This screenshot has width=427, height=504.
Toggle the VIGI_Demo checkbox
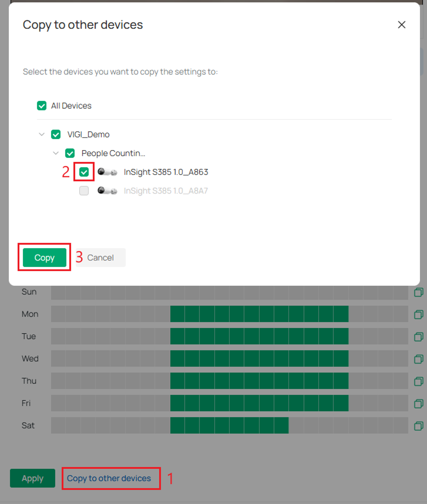[x=56, y=134]
